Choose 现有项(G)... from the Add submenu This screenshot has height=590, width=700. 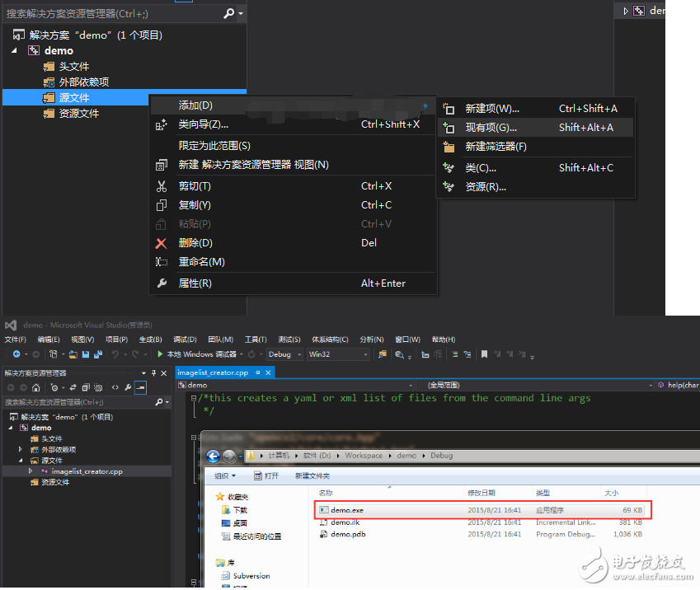[x=491, y=128]
